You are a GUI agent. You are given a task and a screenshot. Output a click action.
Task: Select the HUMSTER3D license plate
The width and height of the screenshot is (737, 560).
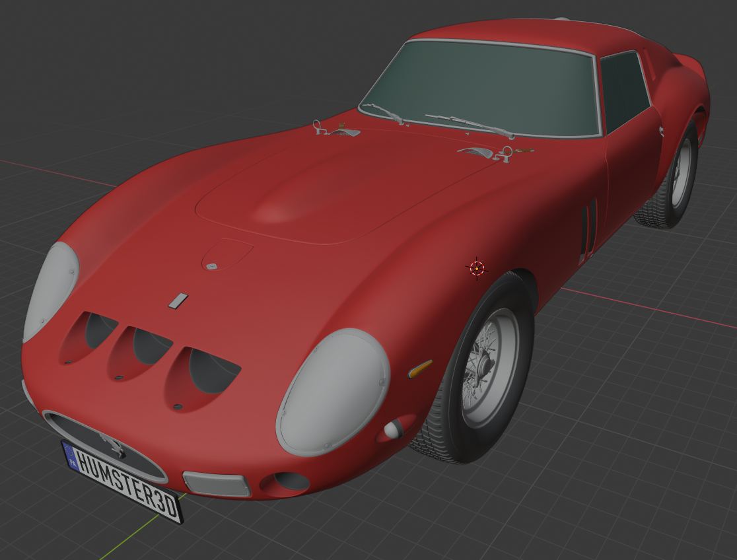click(122, 481)
